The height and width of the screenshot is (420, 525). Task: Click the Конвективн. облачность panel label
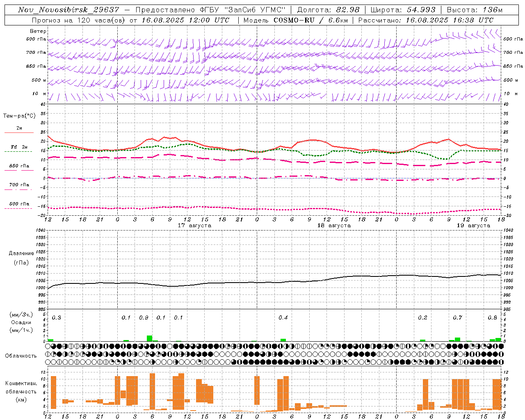[x=21, y=387]
